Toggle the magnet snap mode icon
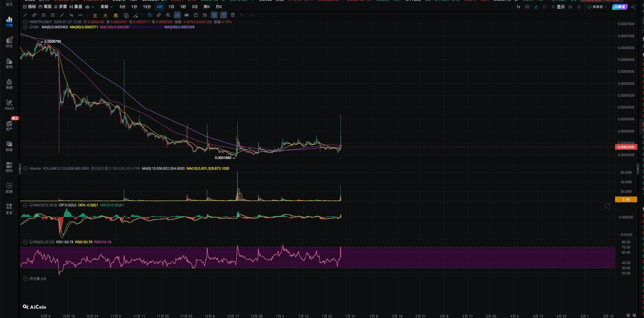This screenshot has width=644, height=318. click(x=214, y=15)
